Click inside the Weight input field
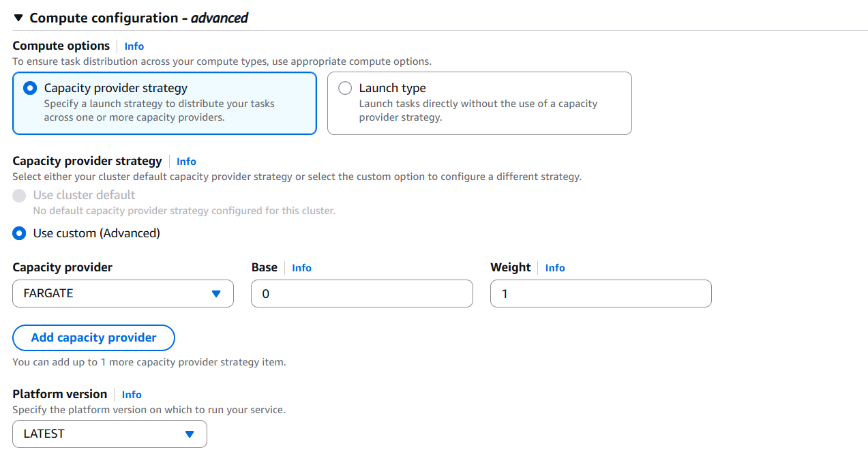The image size is (868, 465). pyautogui.click(x=600, y=293)
